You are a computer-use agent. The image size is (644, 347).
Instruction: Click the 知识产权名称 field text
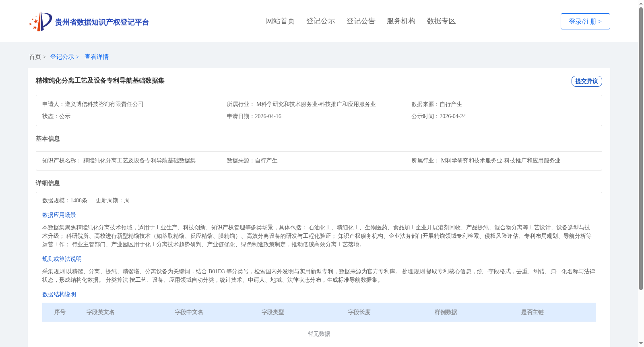[119, 160]
